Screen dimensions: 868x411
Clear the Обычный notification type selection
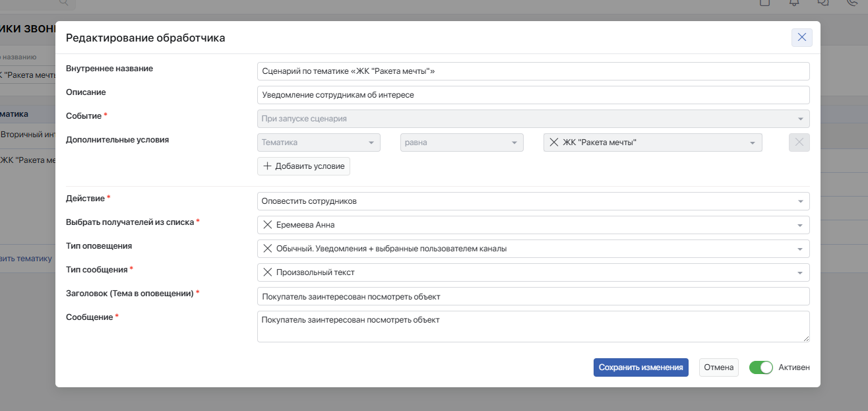coord(268,249)
